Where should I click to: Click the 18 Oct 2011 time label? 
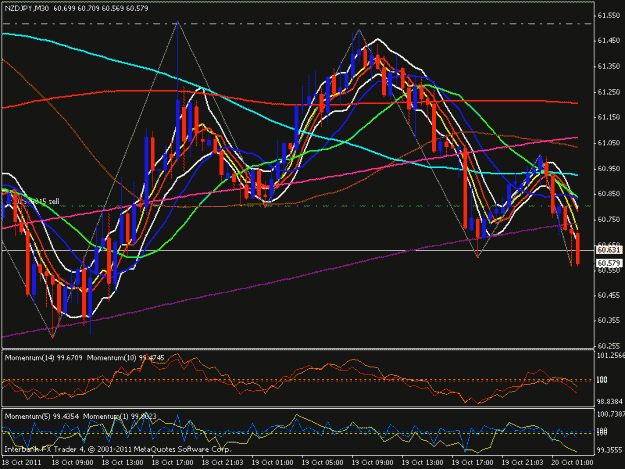point(21,463)
